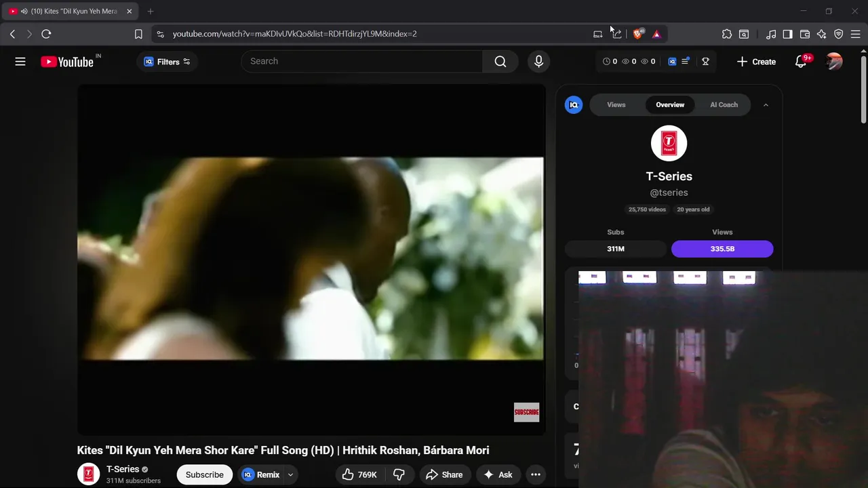Select the 335.5B Views stat pill
The height and width of the screenshot is (488, 868).
point(722,249)
